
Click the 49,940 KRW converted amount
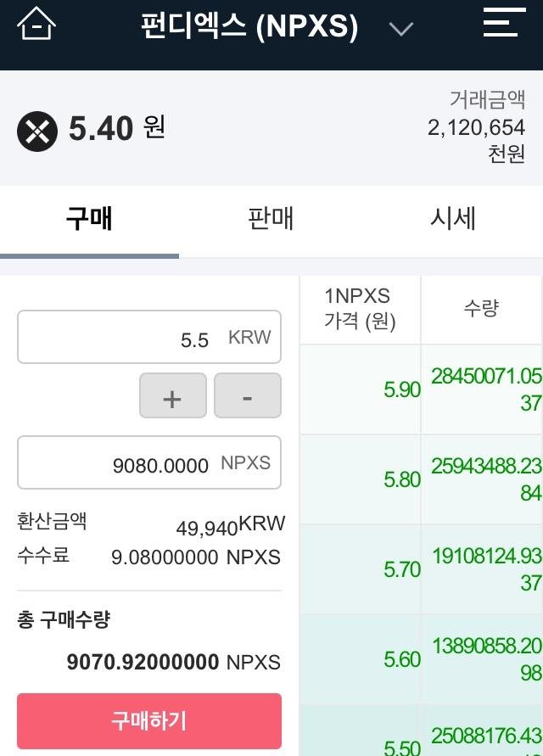pyautogui.click(x=231, y=526)
